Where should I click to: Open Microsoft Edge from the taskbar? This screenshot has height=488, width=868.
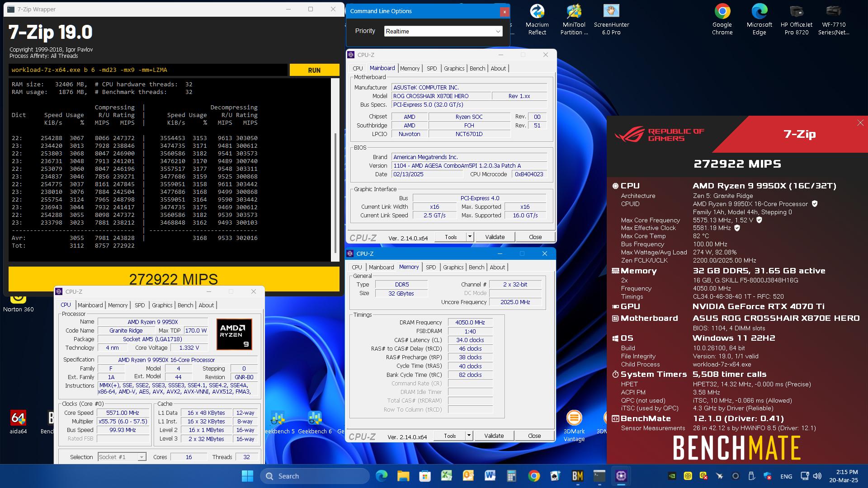pyautogui.click(x=382, y=476)
